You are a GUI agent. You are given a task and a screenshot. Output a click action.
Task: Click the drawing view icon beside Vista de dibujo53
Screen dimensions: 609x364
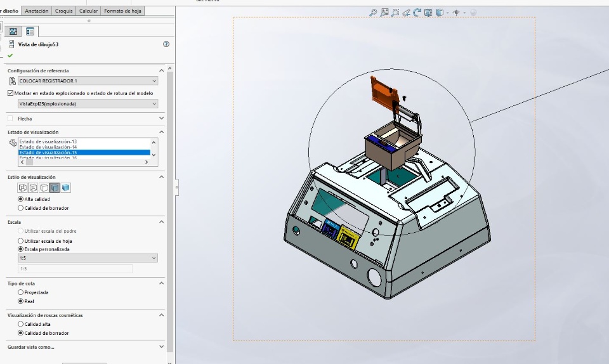pos(11,44)
